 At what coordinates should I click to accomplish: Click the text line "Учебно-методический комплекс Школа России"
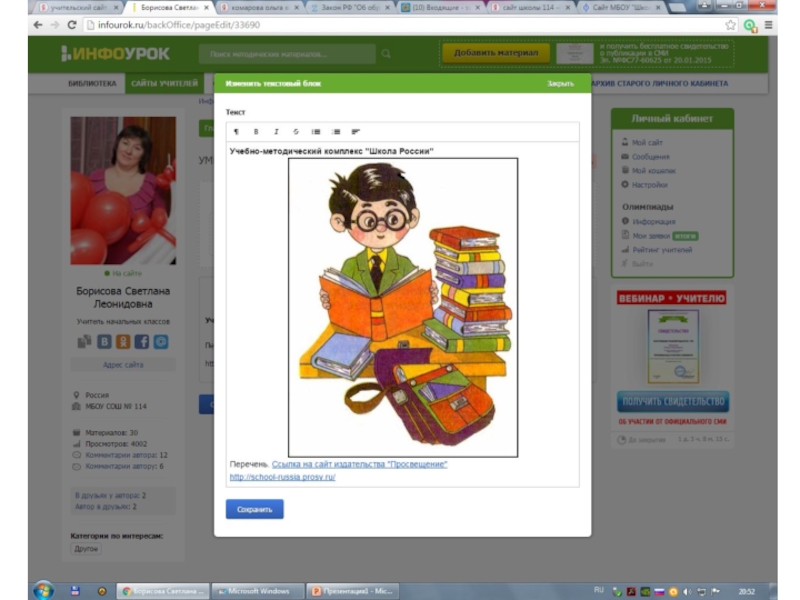pyautogui.click(x=332, y=151)
